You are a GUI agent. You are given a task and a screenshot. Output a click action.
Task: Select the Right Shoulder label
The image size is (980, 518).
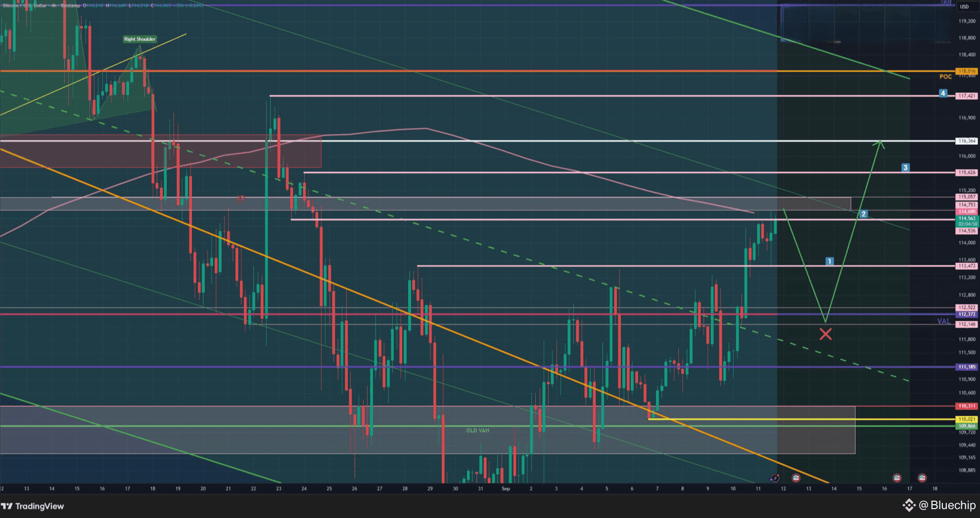(x=140, y=39)
